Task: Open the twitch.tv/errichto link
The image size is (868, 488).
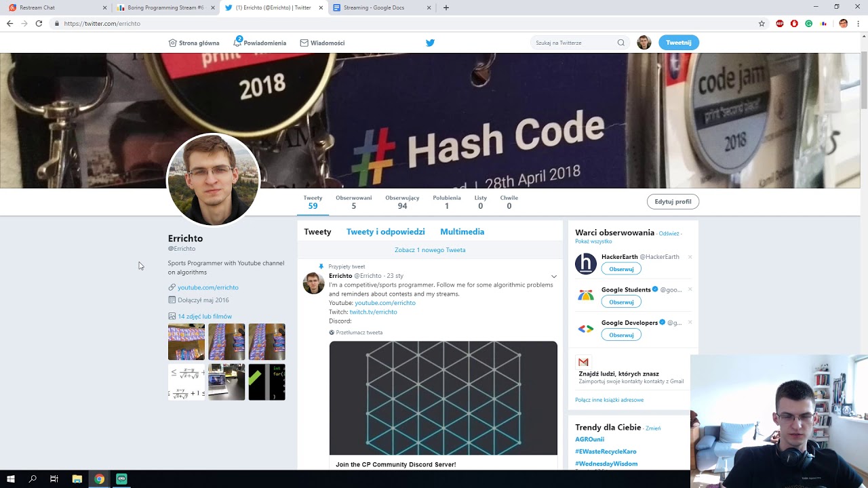Action: pyautogui.click(x=373, y=312)
